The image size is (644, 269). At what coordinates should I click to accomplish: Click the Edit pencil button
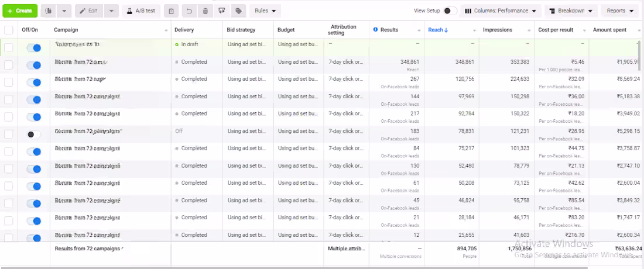(89, 11)
